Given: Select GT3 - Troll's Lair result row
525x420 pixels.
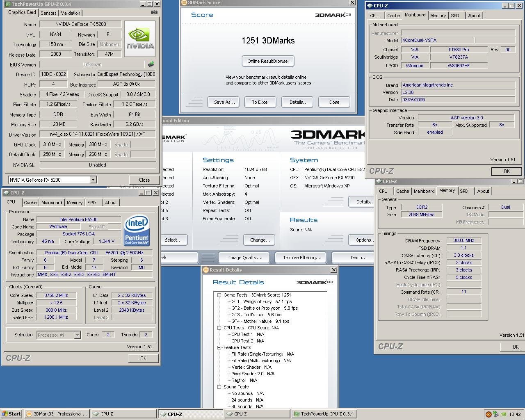Looking at the screenshot, I should (x=256, y=315).
